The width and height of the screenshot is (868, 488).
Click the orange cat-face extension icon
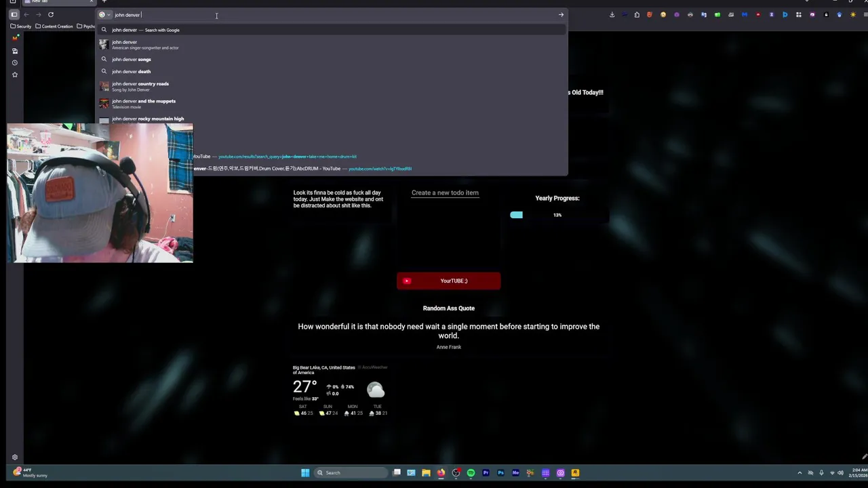650,14
